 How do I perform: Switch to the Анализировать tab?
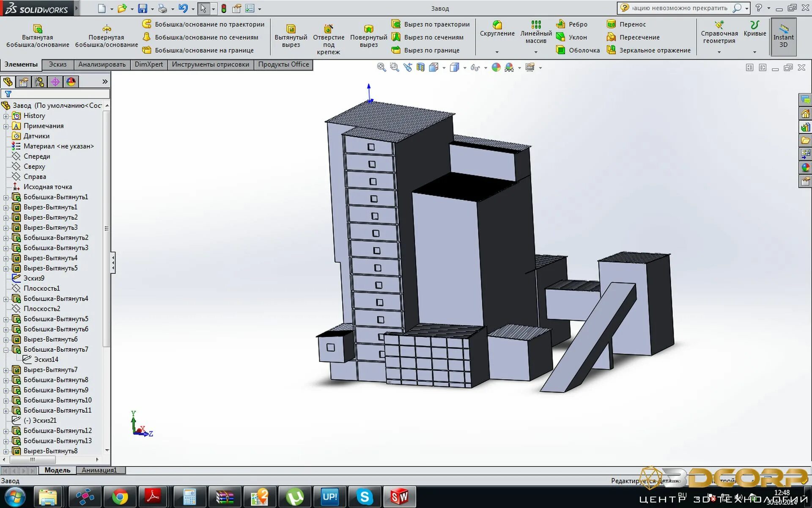[x=102, y=64]
